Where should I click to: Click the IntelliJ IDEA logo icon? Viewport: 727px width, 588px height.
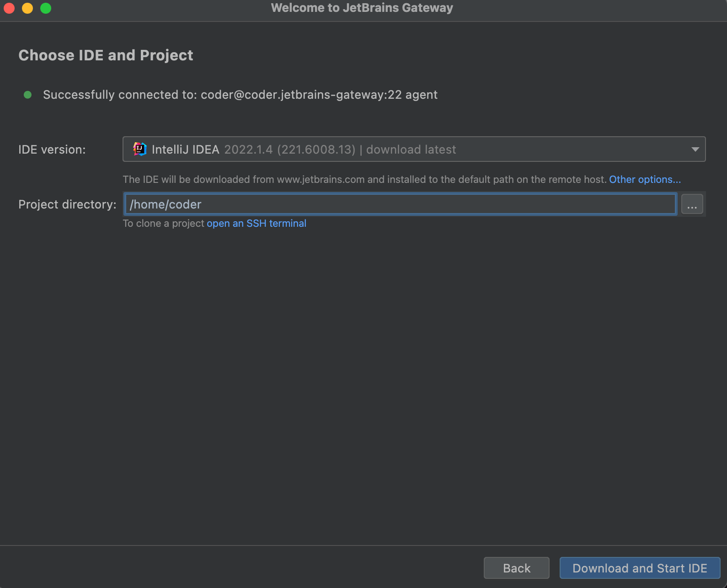139,149
